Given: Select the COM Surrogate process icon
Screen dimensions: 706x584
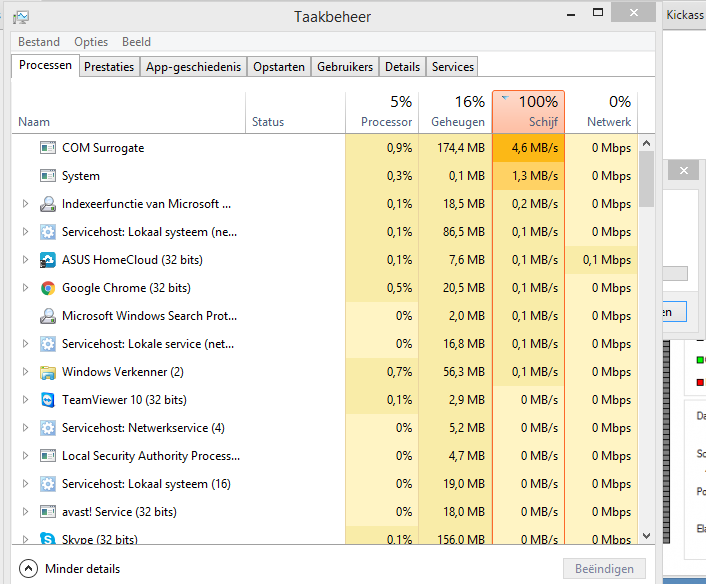Looking at the screenshot, I should point(48,148).
